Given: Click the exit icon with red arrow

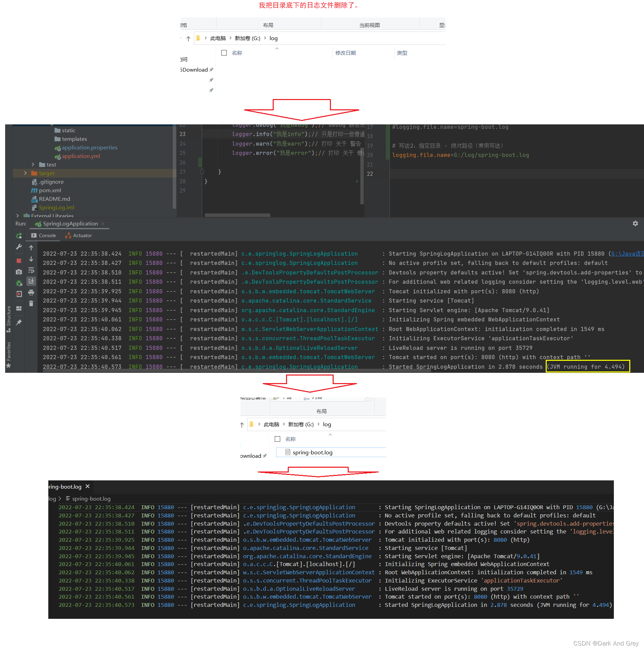Looking at the screenshot, I should coord(19,294).
